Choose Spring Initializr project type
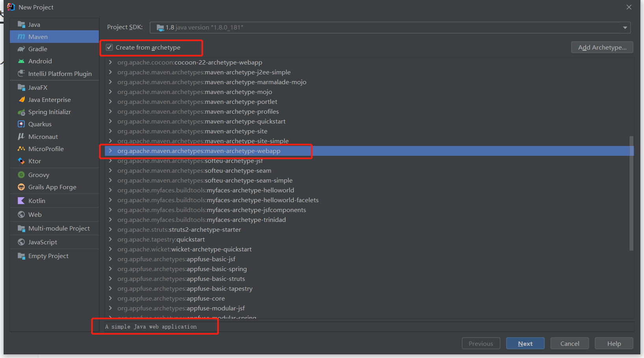This screenshot has width=644, height=358. coord(54,112)
